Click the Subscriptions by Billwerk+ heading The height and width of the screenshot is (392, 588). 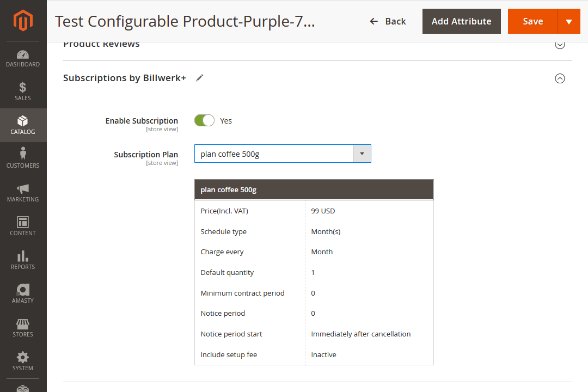[125, 78]
